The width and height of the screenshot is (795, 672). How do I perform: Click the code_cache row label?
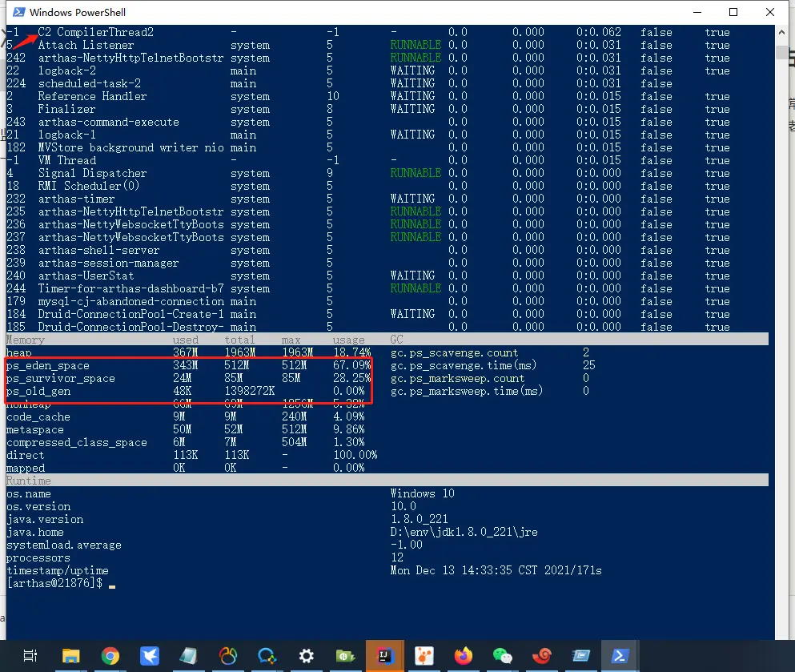pos(38,416)
